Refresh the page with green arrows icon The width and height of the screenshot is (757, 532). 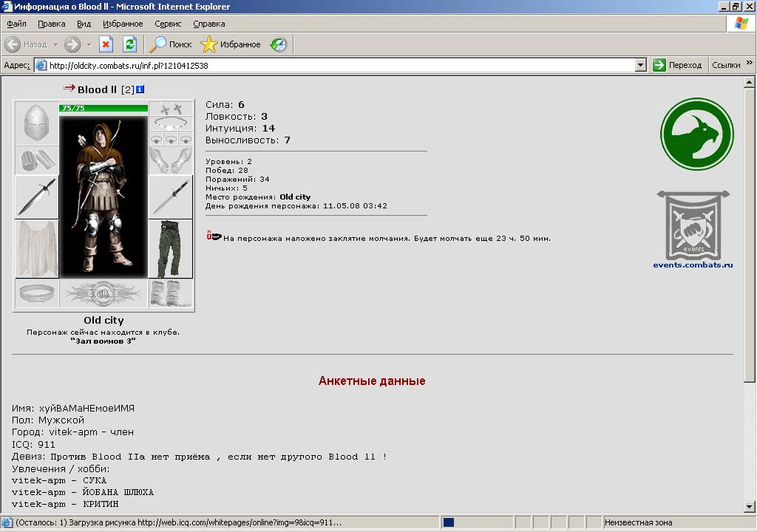tap(129, 44)
